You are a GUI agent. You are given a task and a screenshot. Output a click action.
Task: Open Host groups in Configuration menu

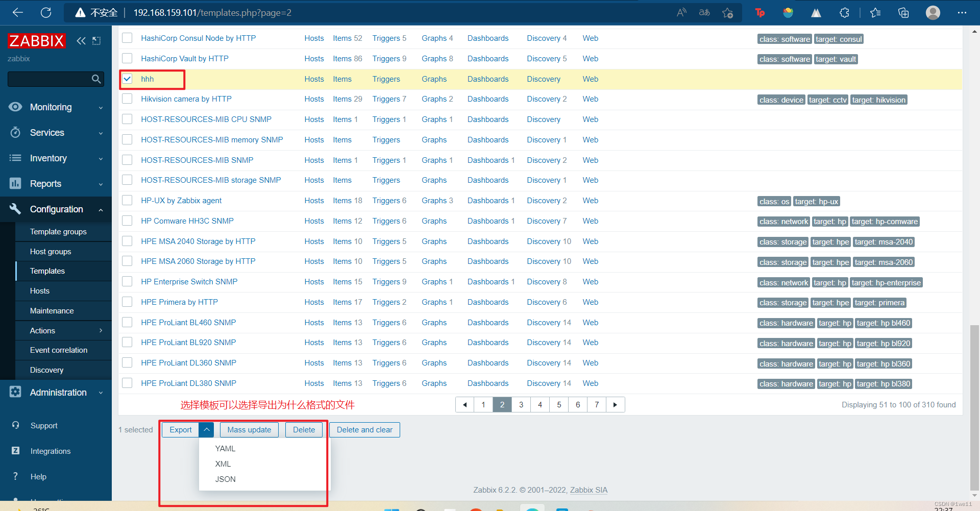pyautogui.click(x=51, y=251)
